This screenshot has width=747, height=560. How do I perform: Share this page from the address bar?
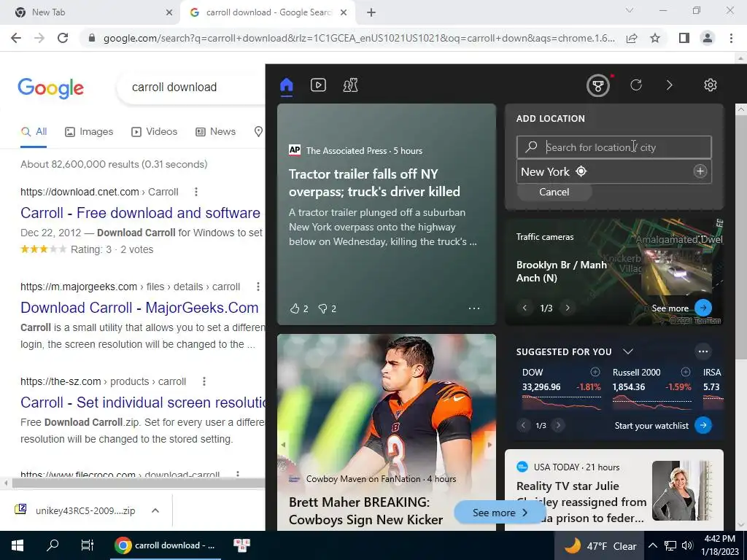coord(632,38)
